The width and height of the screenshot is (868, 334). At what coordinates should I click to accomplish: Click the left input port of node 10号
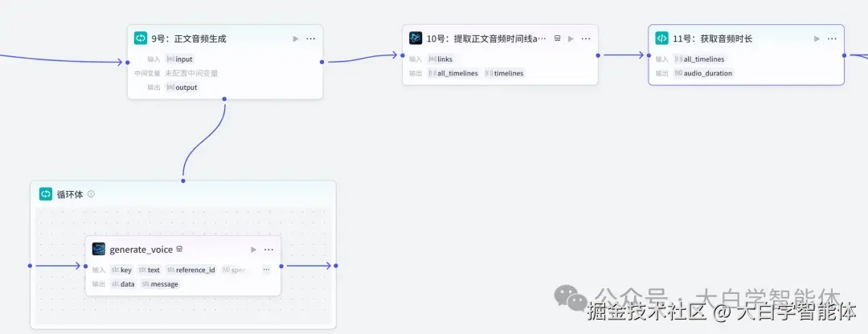(403, 55)
